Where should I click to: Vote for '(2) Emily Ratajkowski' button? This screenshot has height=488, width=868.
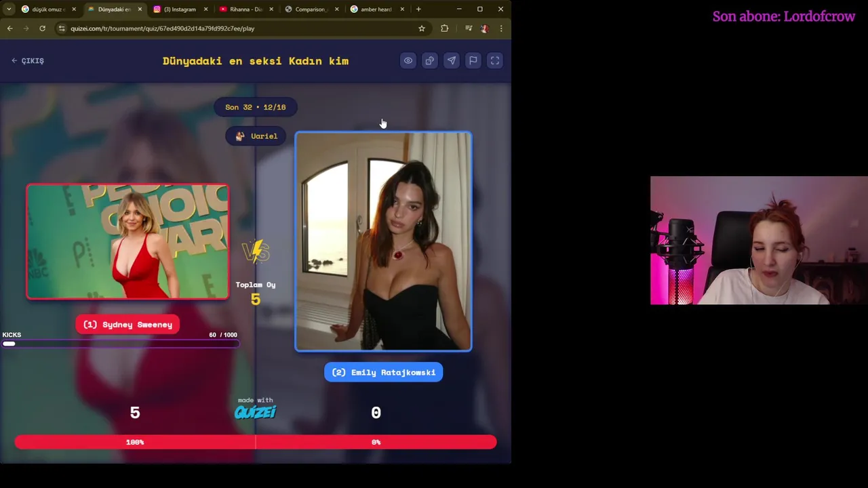tap(383, 372)
